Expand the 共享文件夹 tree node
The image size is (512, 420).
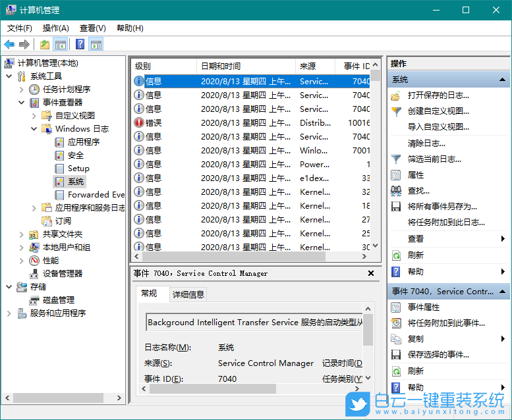pyautogui.click(x=21, y=234)
